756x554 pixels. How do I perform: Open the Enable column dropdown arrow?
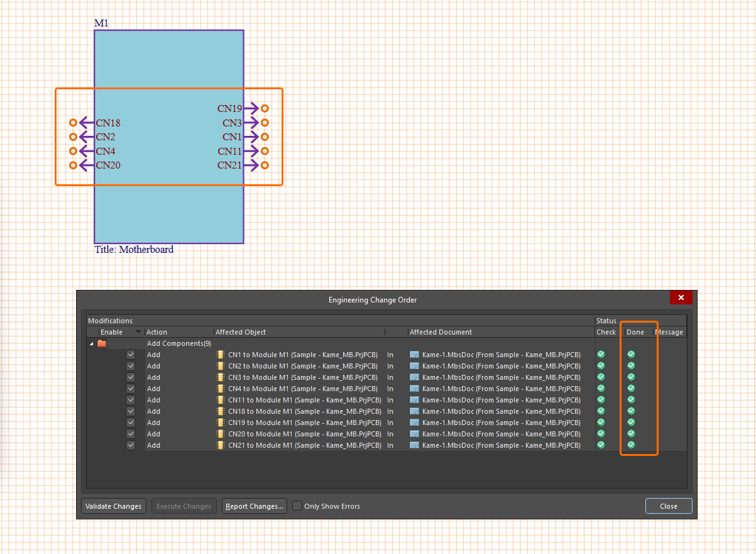click(x=138, y=332)
